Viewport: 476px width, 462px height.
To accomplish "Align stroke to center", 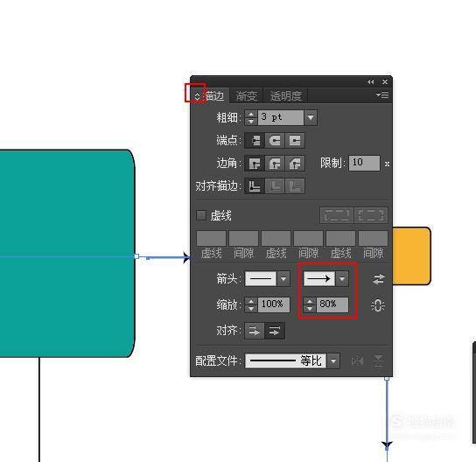I will click(x=255, y=186).
